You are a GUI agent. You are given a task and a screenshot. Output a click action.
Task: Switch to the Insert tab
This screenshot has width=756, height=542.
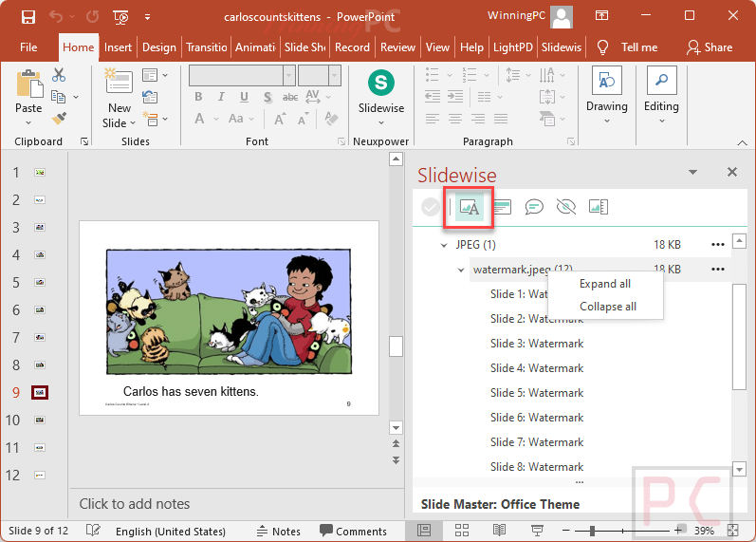click(118, 47)
